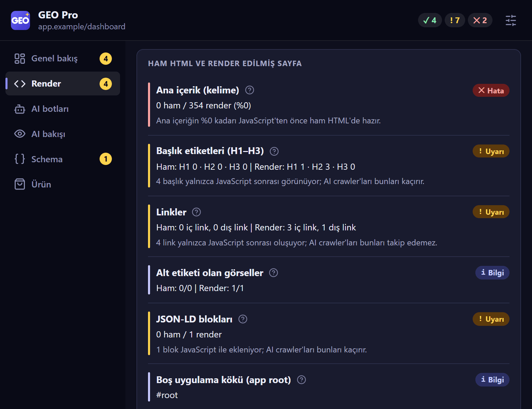
Task: Click the question mark next to Linkler
Action: click(x=196, y=212)
